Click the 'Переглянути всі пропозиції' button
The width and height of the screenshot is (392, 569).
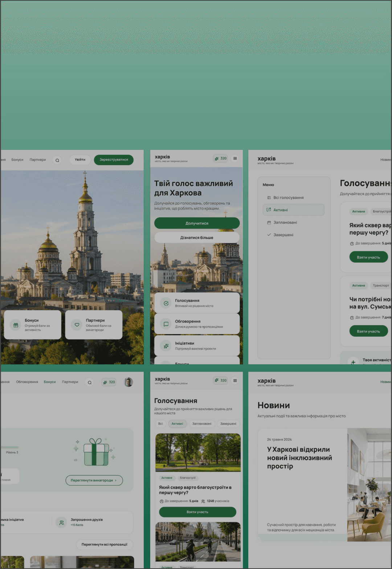[105, 544]
